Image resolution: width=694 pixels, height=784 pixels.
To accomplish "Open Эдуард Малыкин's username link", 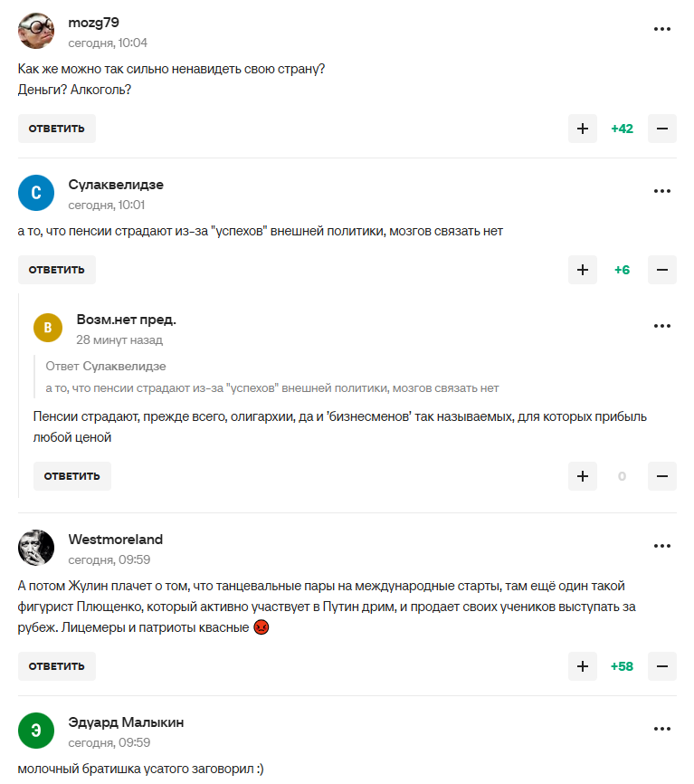I will coord(126,722).
